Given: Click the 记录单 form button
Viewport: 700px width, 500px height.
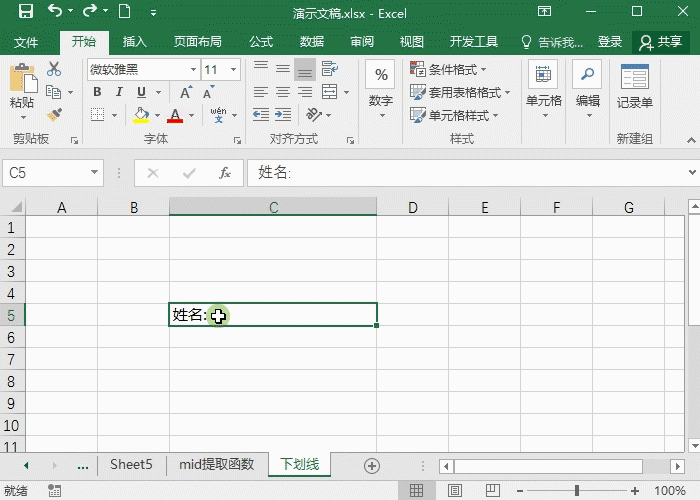Looking at the screenshot, I should (x=634, y=87).
